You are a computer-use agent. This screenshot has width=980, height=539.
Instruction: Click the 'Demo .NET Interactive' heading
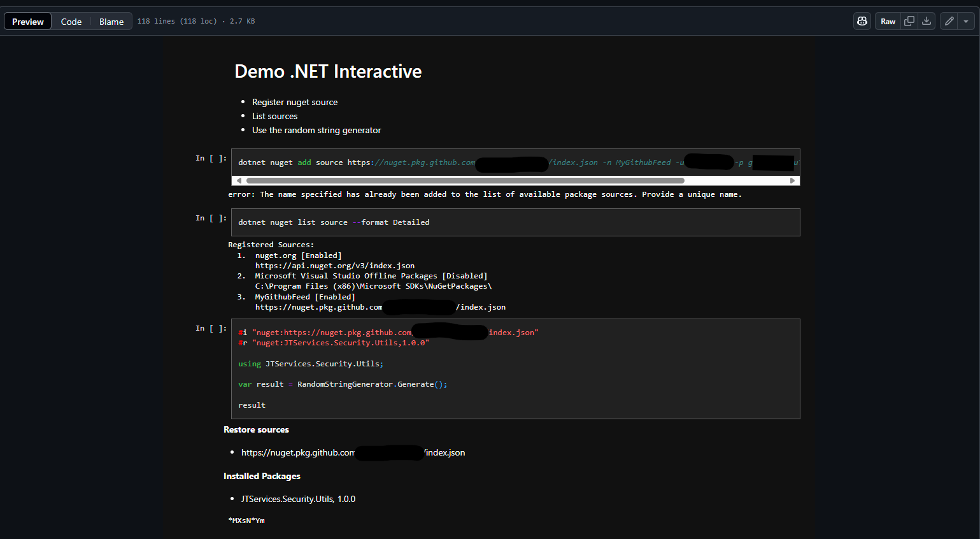(x=328, y=71)
